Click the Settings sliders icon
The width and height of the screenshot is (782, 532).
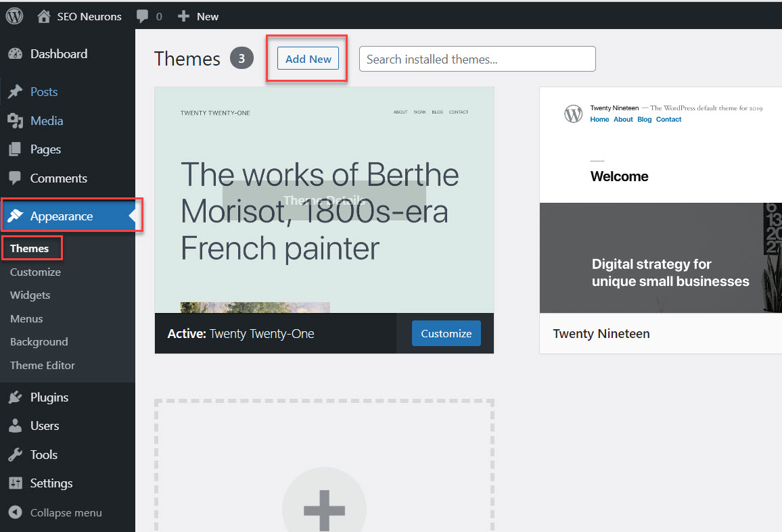[x=16, y=483]
